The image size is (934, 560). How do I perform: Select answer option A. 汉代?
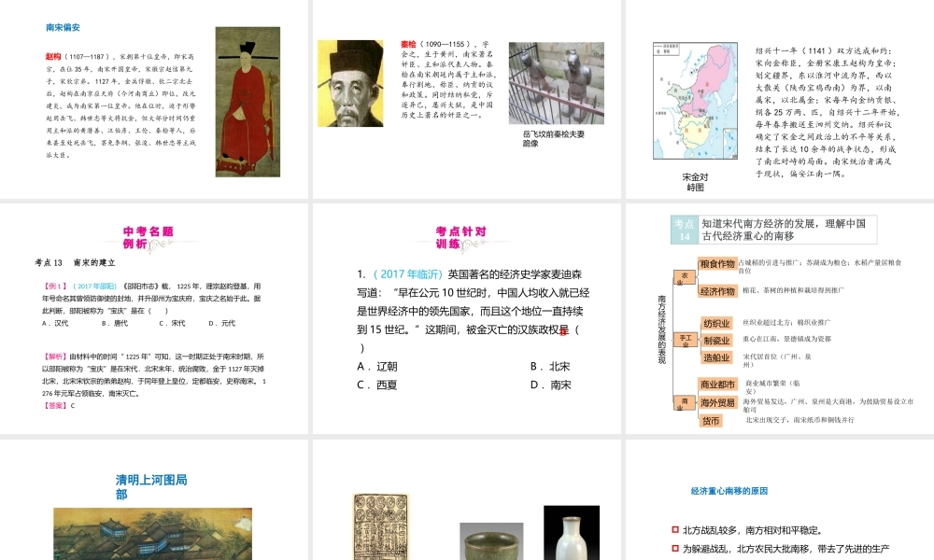click(55, 323)
